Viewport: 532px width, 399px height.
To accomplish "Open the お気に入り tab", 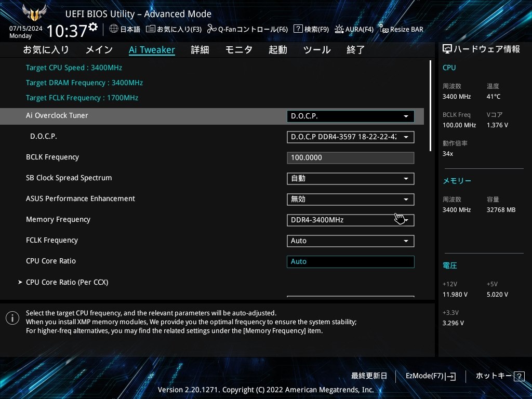I will (46, 50).
